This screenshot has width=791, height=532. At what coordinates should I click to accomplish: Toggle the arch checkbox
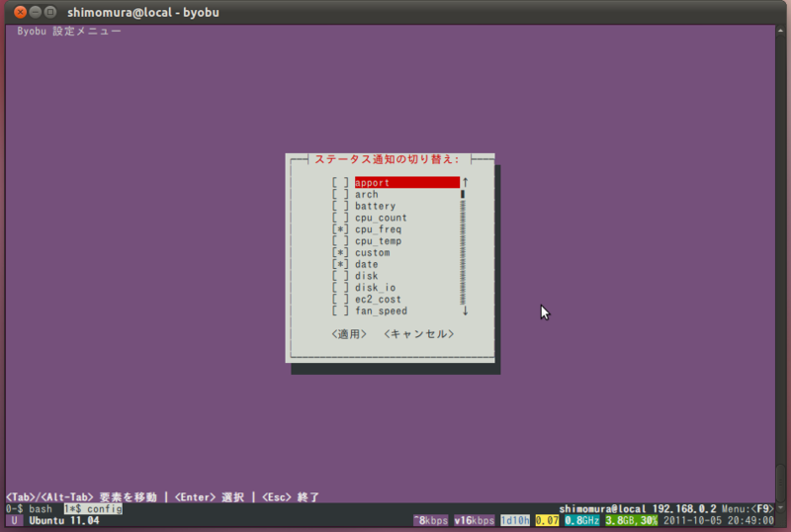click(x=340, y=194)
